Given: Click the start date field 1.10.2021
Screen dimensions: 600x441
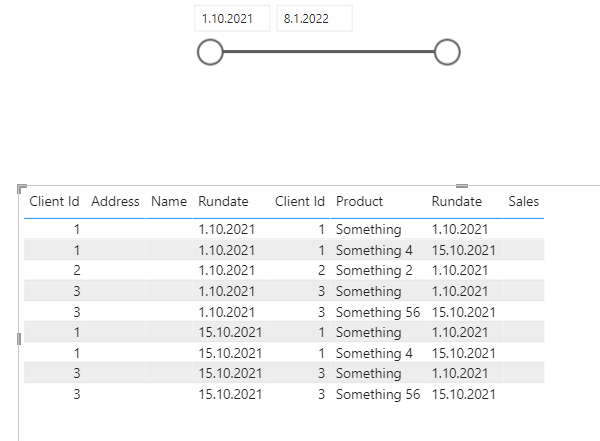Looking at the screenshot, I should coord(232,18).
